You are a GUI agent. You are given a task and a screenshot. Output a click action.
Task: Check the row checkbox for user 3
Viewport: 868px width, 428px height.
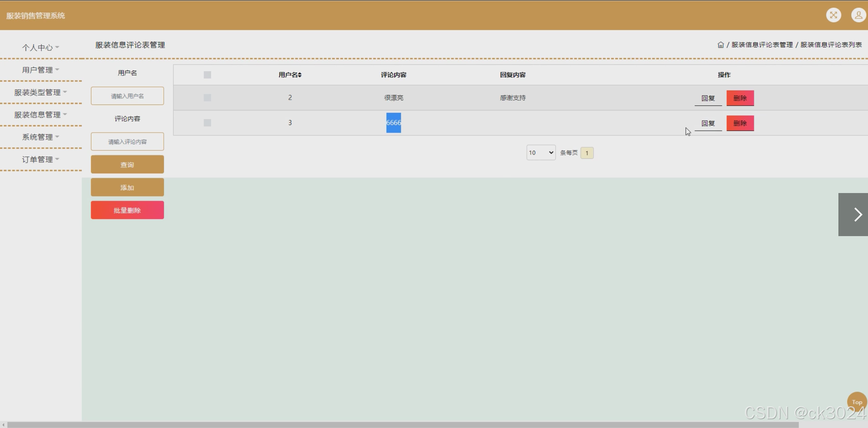[207, 123]
